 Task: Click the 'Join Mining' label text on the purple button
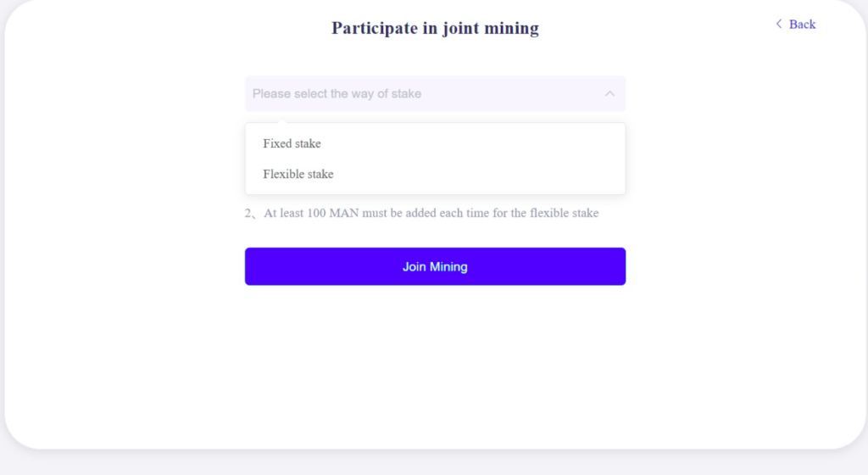pyautogui.click(x=435, y=266)
